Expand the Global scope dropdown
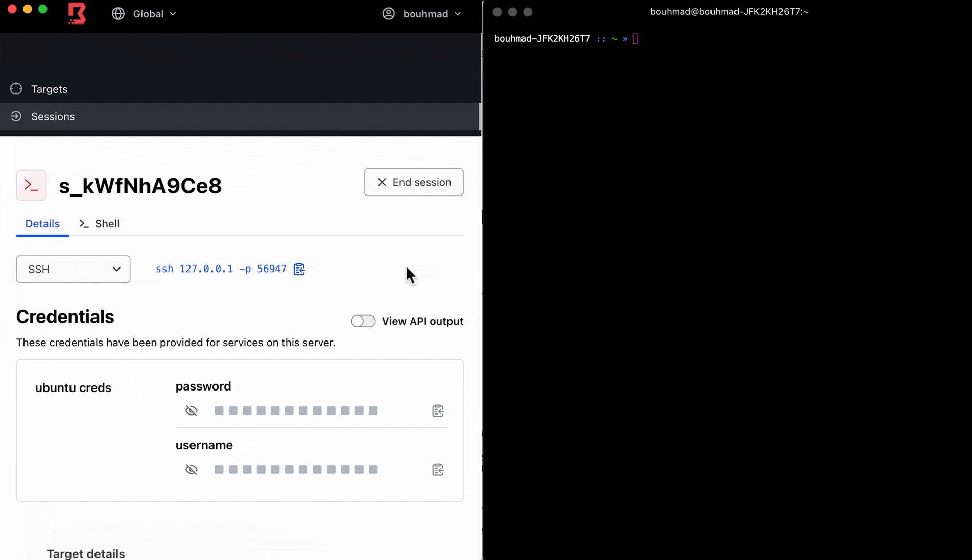This screenshot has width=972, height=560. tap(154, 14)
